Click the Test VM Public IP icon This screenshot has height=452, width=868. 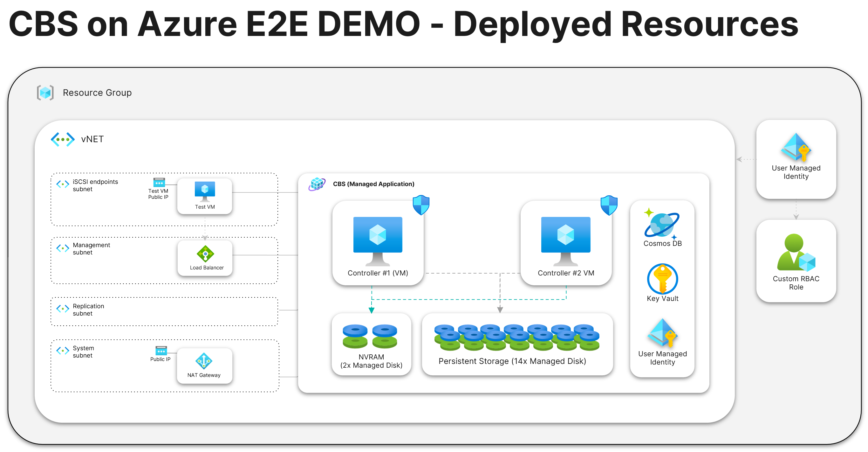pos(159,183)
